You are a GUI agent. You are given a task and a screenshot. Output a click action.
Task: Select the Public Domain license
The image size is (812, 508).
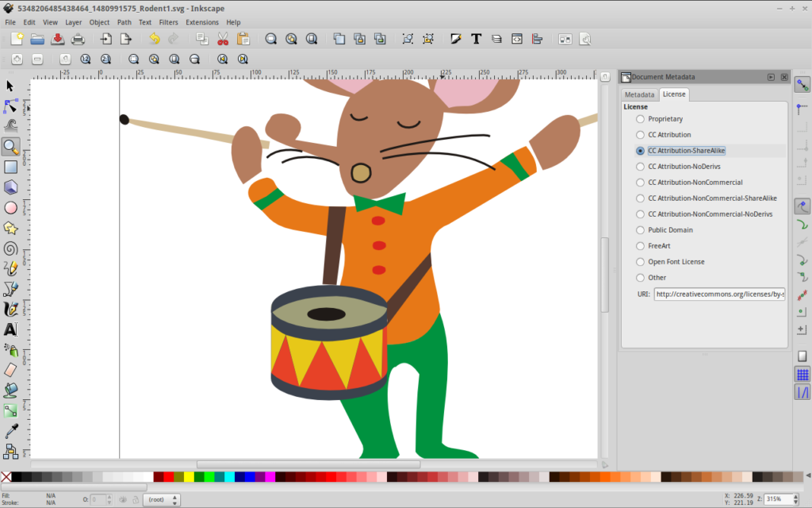(640, 229)
